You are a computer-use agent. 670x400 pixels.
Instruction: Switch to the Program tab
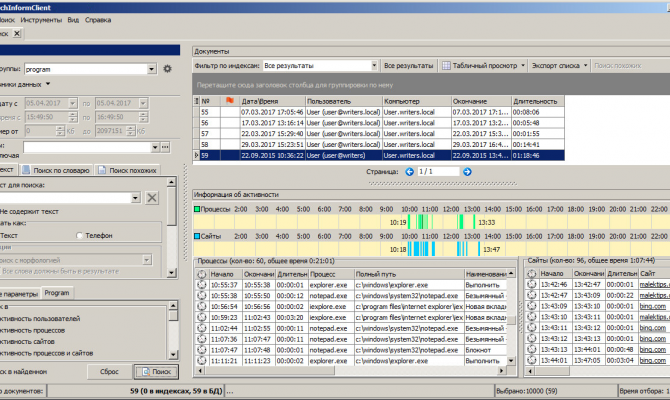(56, 293)
